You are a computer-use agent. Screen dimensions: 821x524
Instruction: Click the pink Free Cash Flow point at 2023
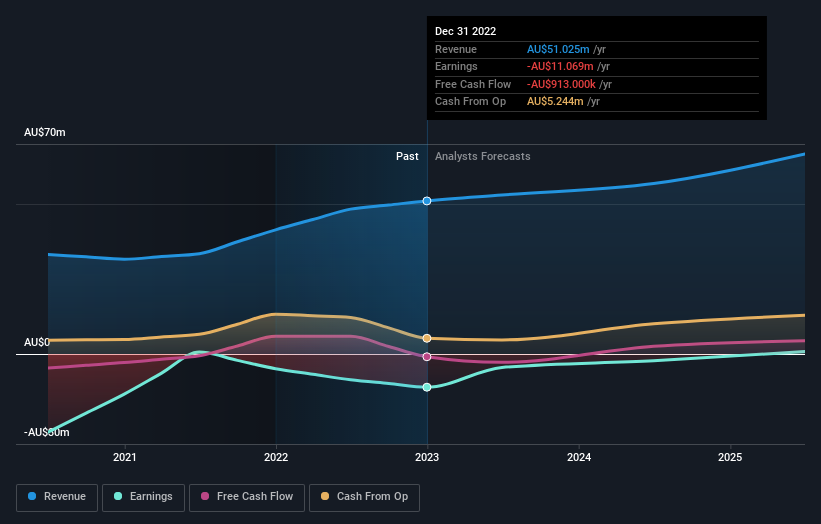point(427,357)
